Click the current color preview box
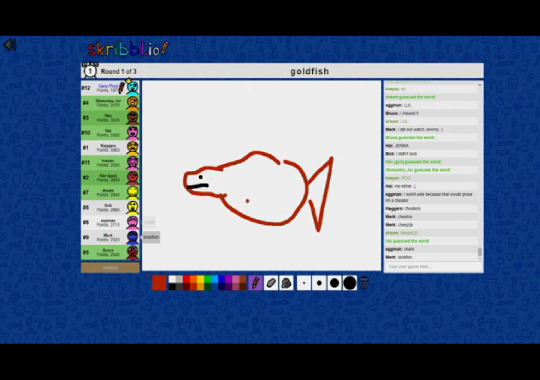This screenshot has width=540, height=380. click(159, 283)
